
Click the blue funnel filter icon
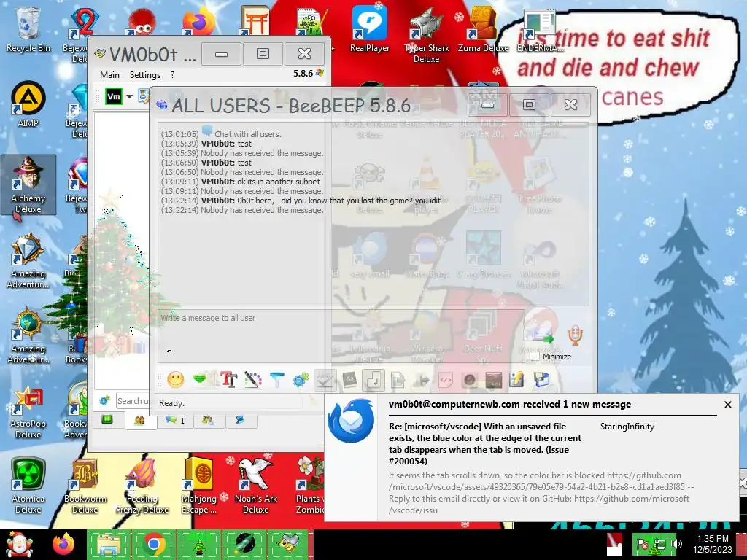[x=276, y=380]
